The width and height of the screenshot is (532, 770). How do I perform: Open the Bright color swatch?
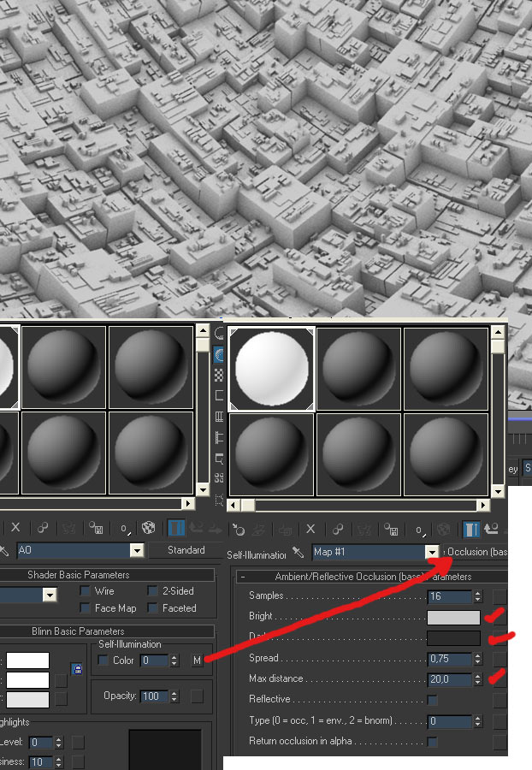pyautogui.click(x=453, y=617)
